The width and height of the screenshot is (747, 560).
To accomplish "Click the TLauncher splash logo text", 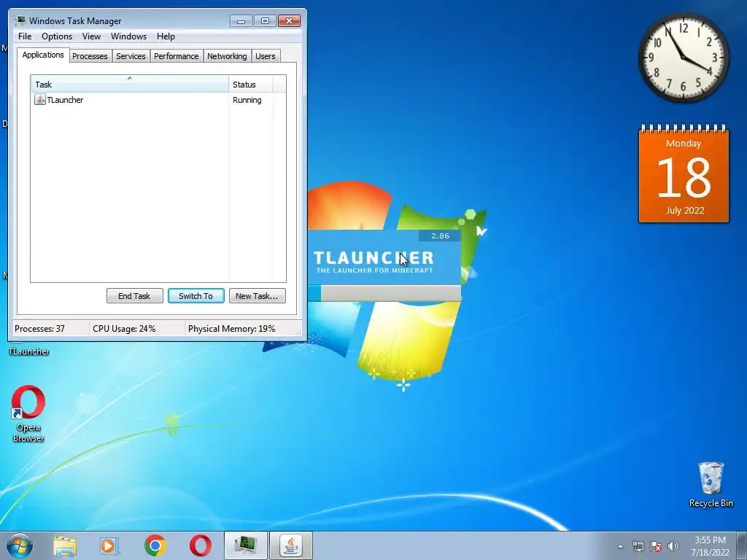I will tap(373, 257).
